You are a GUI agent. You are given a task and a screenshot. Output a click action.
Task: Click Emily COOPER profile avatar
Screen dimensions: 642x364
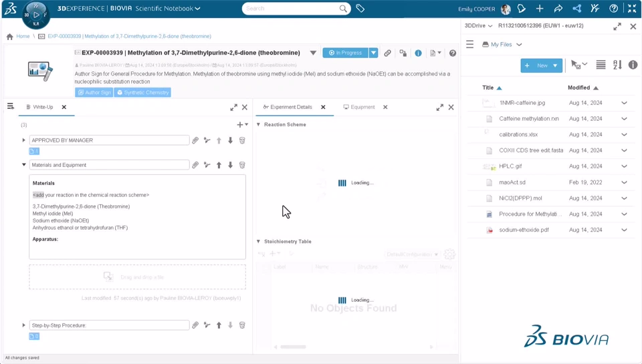(506, 9)
